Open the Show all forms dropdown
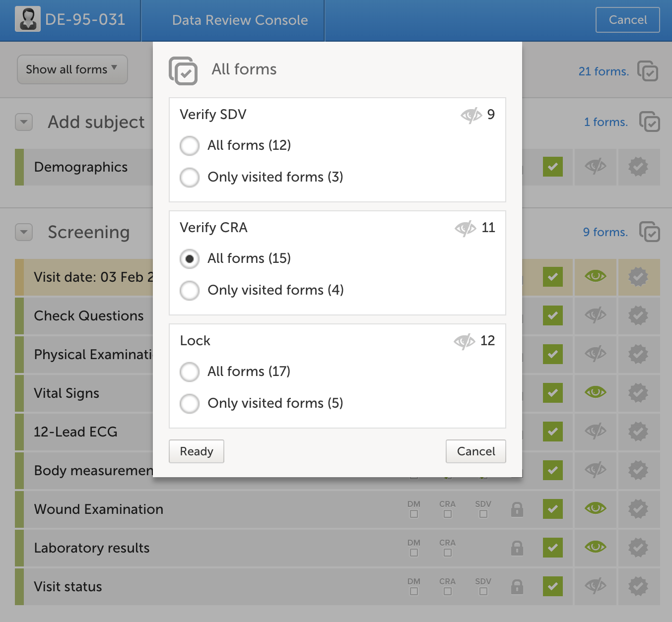672x622 pixels. pos(72,69)
